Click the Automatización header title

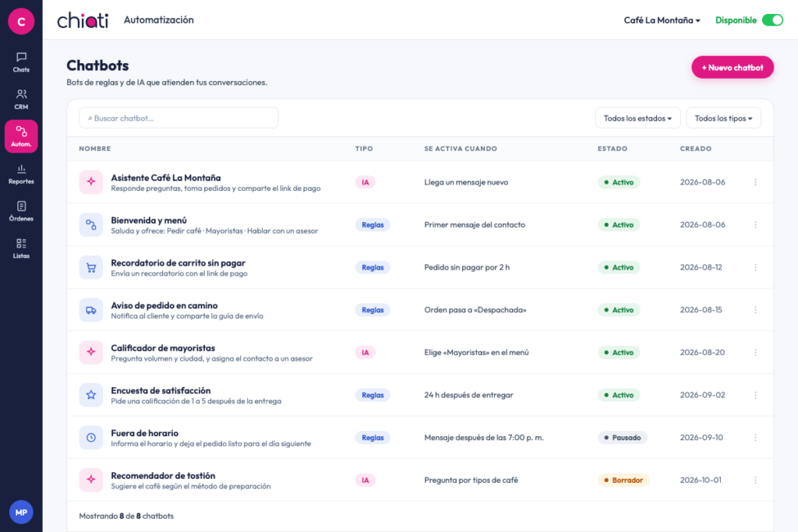(x=159, y=19)
